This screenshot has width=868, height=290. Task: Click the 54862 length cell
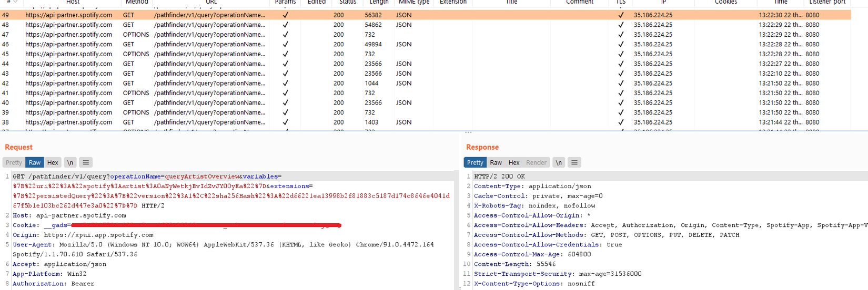click(x=374, y=25)
